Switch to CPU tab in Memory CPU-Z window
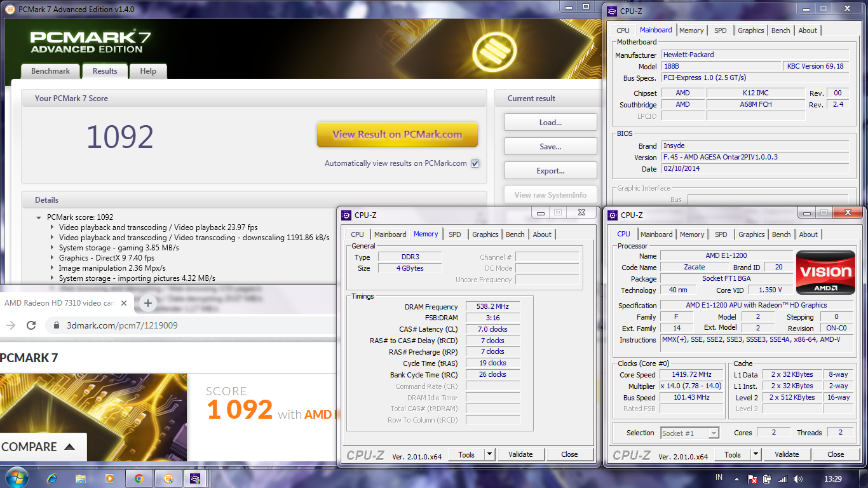 (358, 234)
